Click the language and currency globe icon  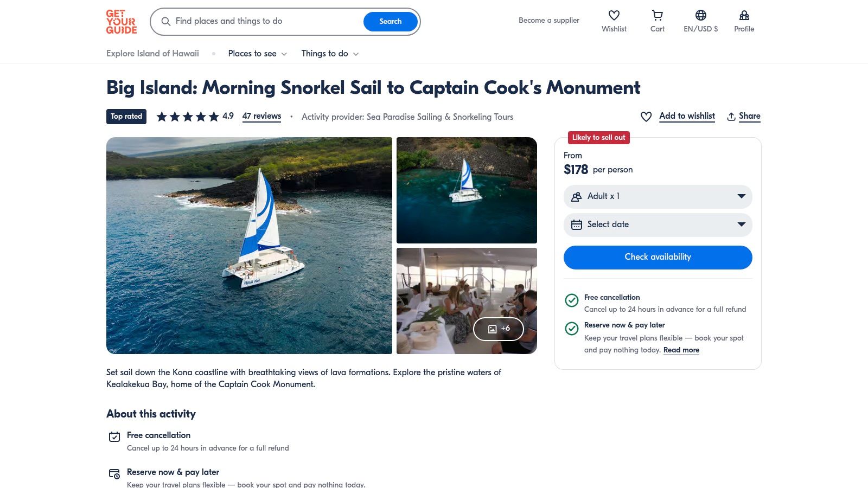pyautogui.click(x=700, y=16)
